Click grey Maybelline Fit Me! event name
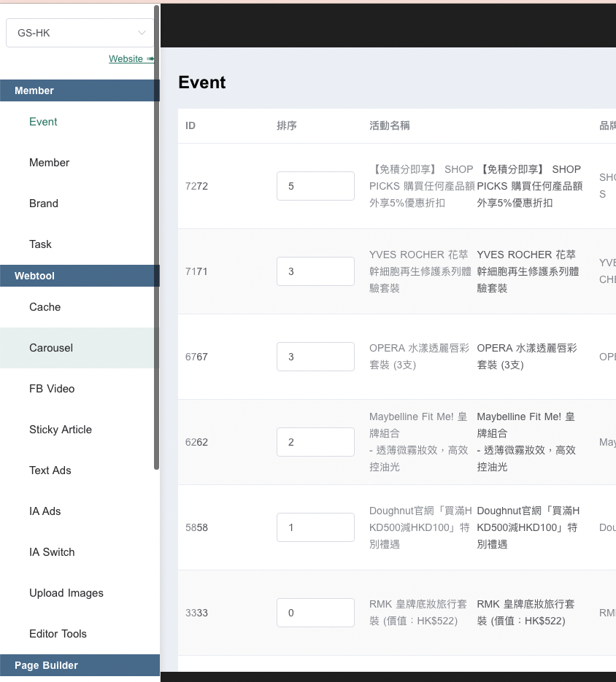The image size is (616, 682). [x=418, y=442]
